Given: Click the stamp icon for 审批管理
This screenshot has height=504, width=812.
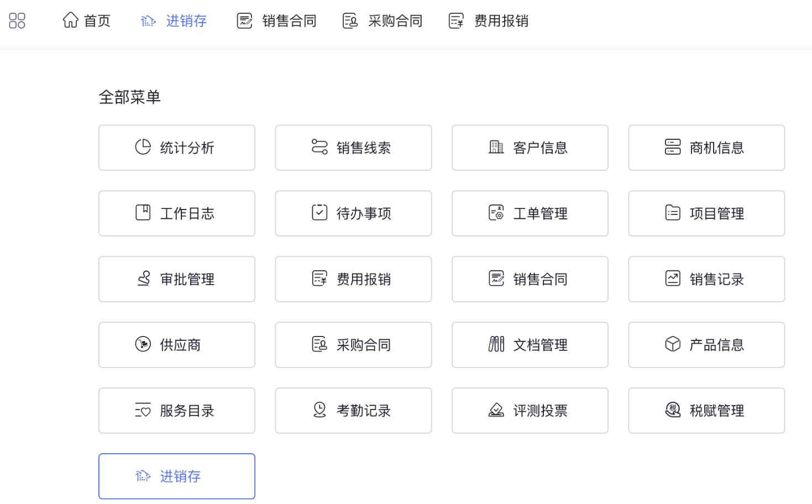Looking at the screenshot, I should pyautogui.click(x=143, y=279).
